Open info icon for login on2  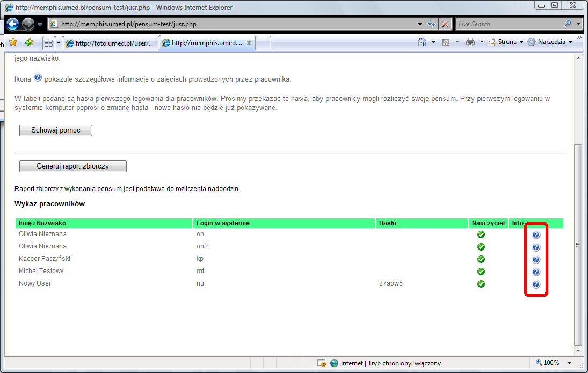click(536, 247)
